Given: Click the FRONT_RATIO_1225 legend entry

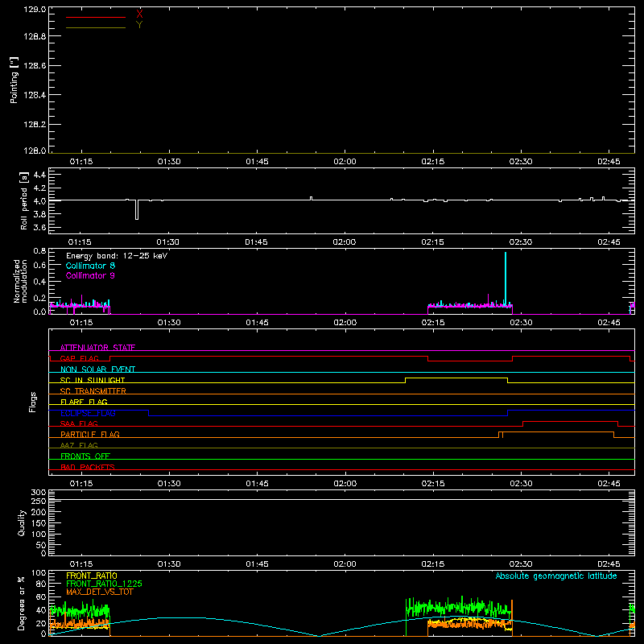Looking at the screenshot, I should click(104, 584).
